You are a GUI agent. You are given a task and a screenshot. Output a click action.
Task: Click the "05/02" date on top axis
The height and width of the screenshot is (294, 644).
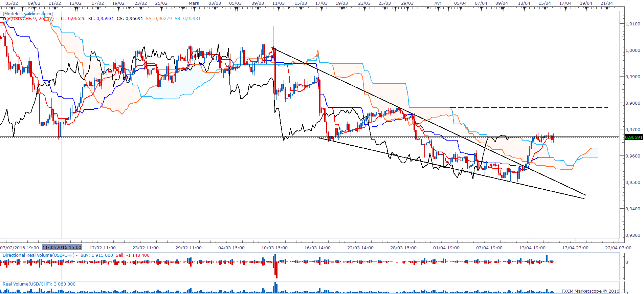pos(12,3)
